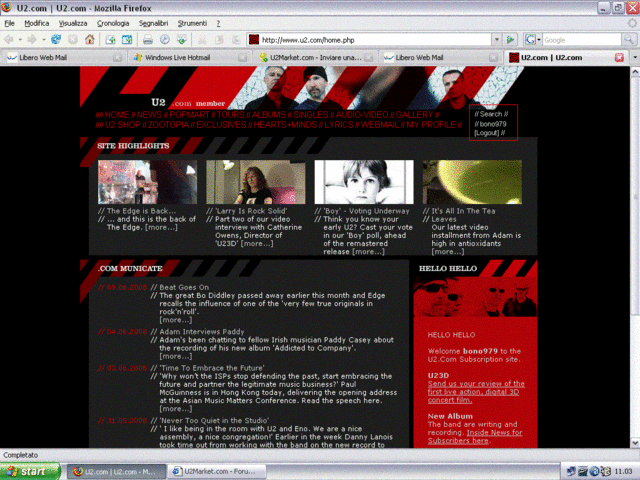Open the ZOOTOPIA link

pos(168,124)
